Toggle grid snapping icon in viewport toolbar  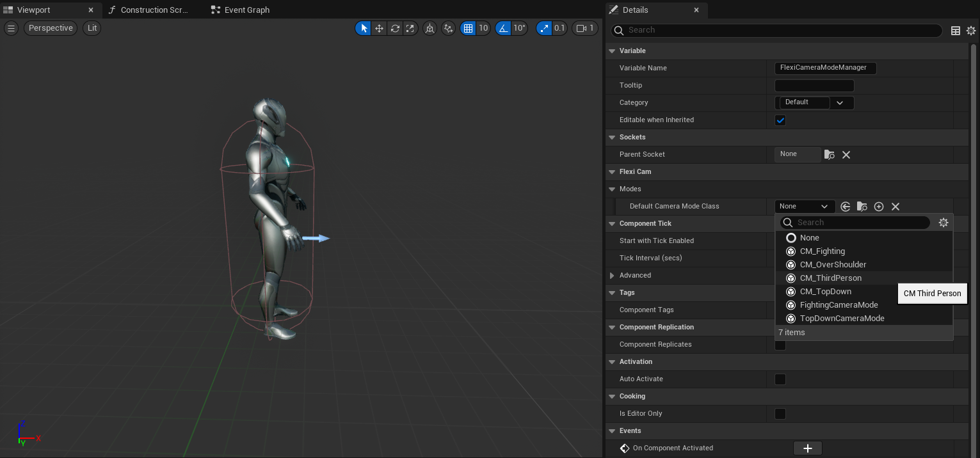(469, 28)
